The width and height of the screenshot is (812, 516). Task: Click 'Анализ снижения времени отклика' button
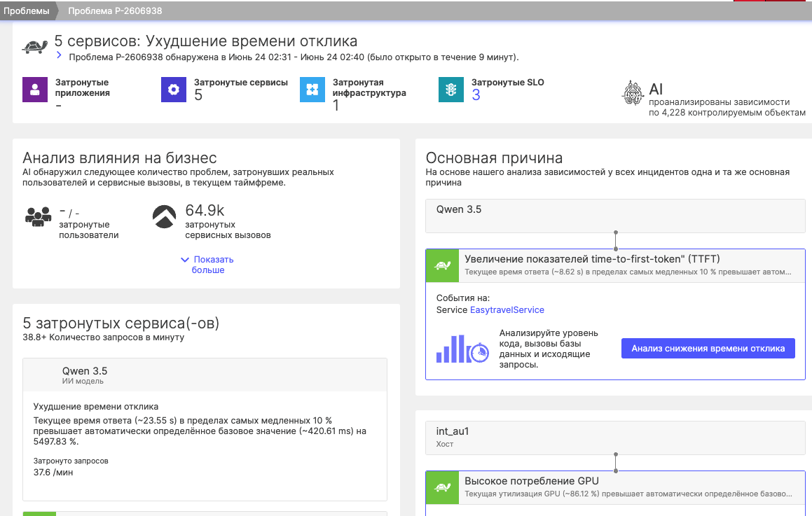tap(708, 348)
